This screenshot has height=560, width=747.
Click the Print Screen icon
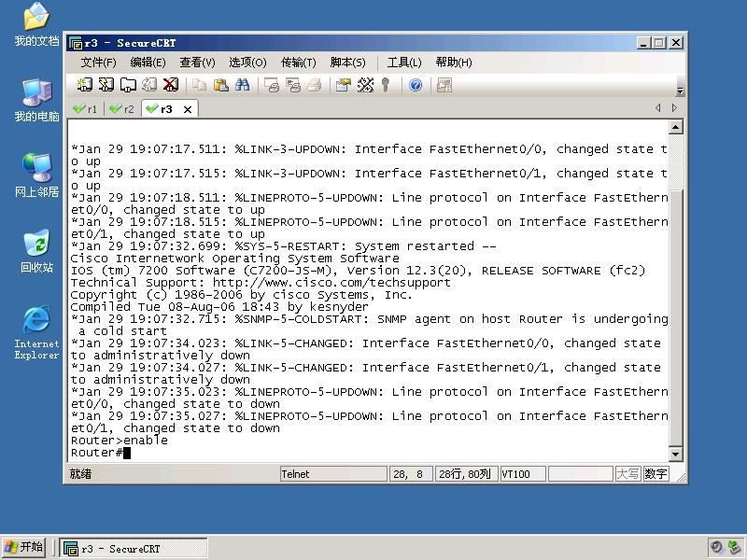tap(272, 85)
